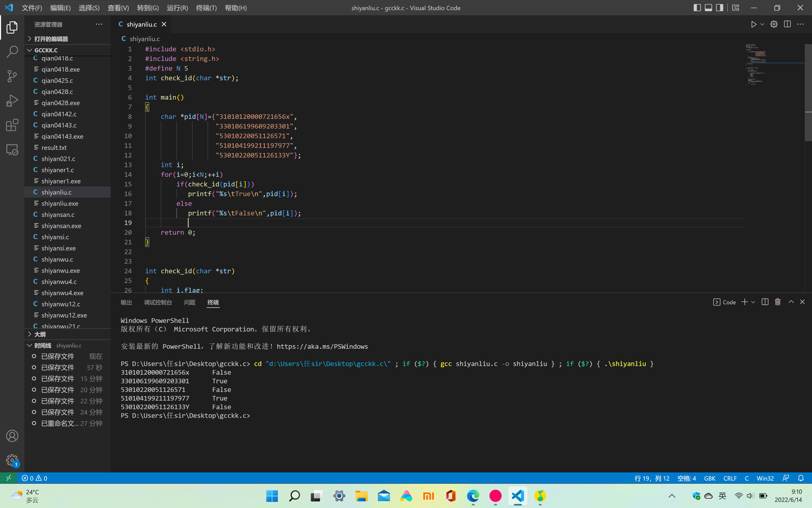Open the View menu
Image resolution: width=812 pixels, height=508 pixels.
(118, 8)
